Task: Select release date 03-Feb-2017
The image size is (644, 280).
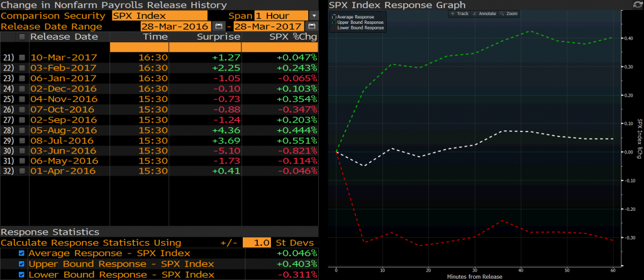Action: click(x=64, y=68)
